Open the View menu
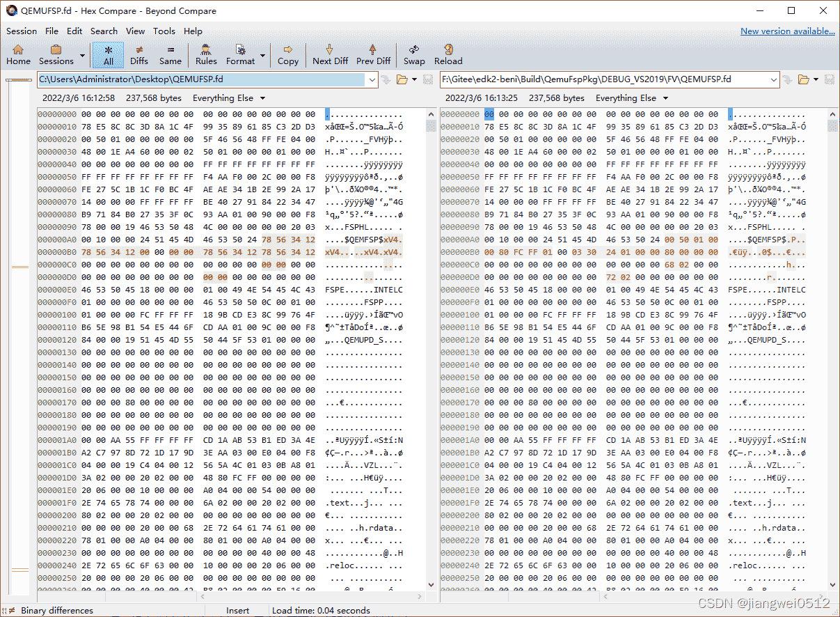This screenshot has width=840, height=617. click(135, 31)
